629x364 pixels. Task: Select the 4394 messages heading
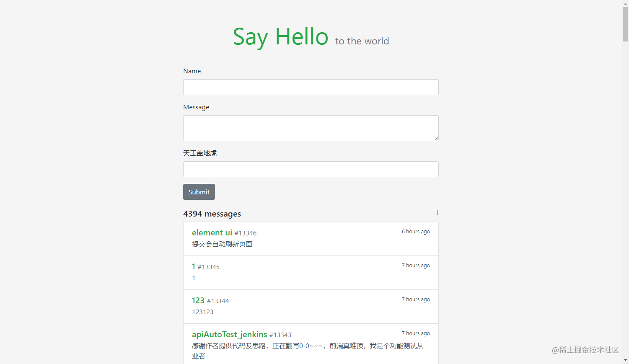click(212, 214)
